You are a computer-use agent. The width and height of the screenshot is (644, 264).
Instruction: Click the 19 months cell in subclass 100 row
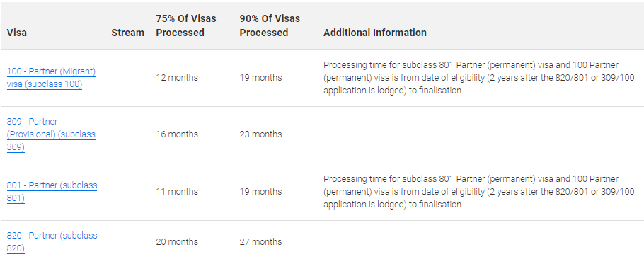[x=261, y=78]
